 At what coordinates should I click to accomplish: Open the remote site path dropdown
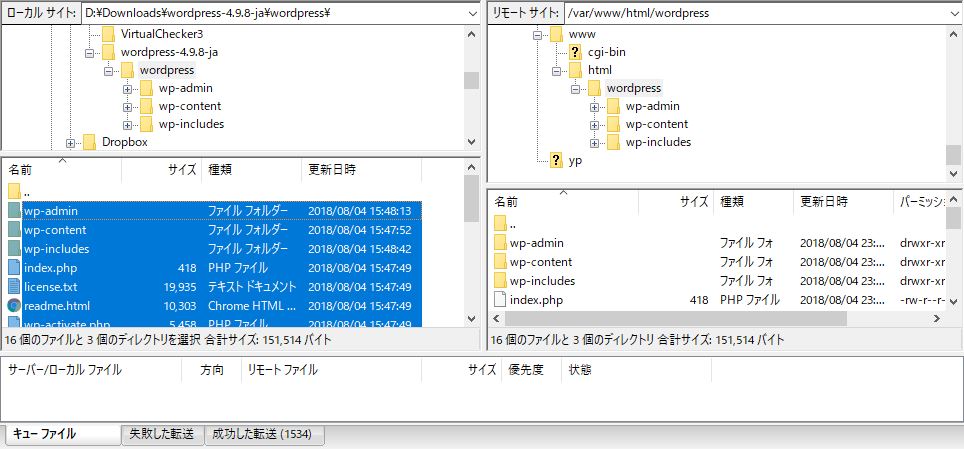(955, 13)
